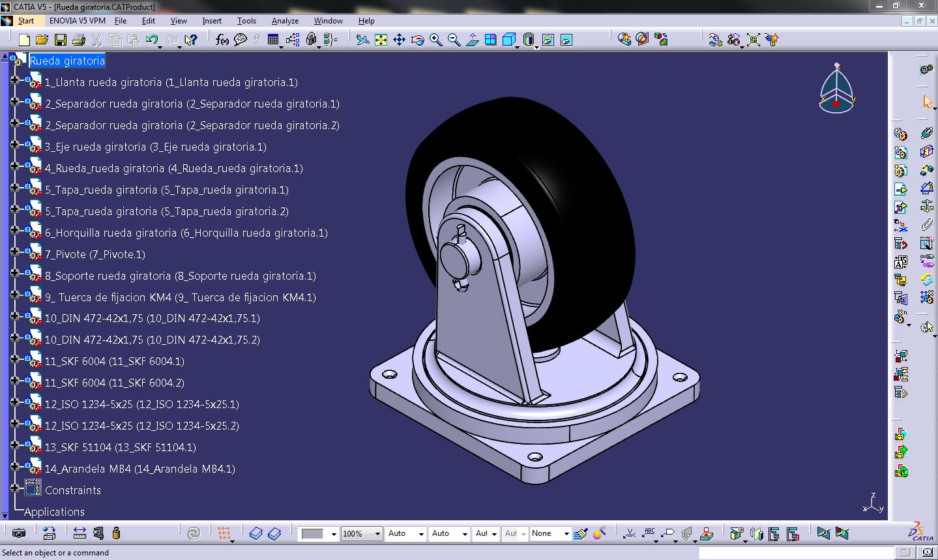The height and width of the screenshot is (560, 938).
Task: Click the Swap Visible Space icon
Action: pos(566,40)
